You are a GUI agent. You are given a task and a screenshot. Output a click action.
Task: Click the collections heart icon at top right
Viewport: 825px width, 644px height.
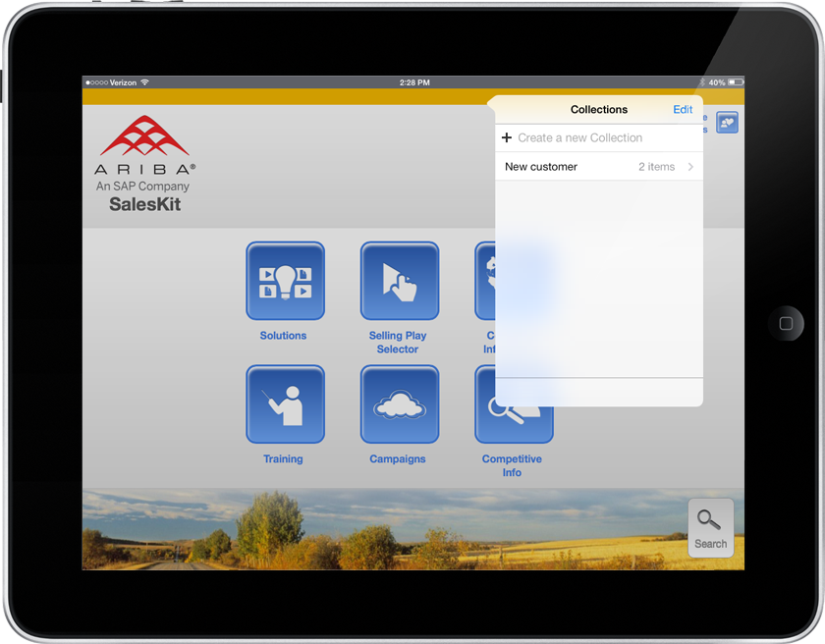727,123
